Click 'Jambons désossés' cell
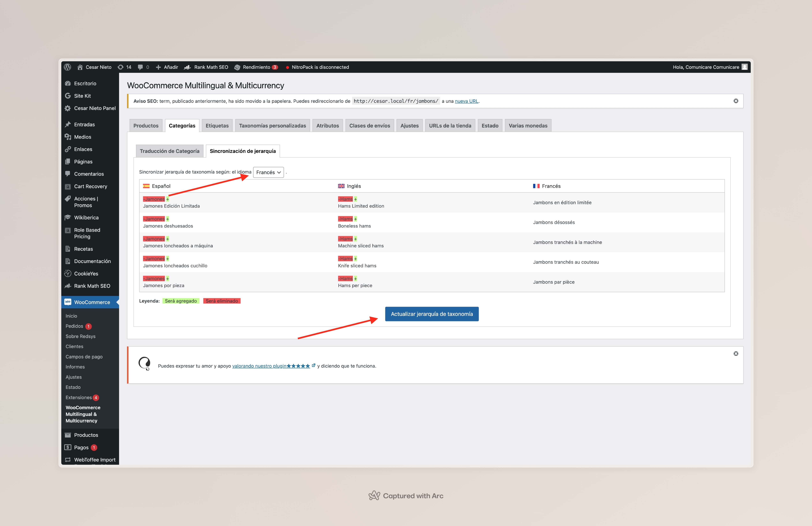This screenshot has width=812, height=526. pos(554,222)
